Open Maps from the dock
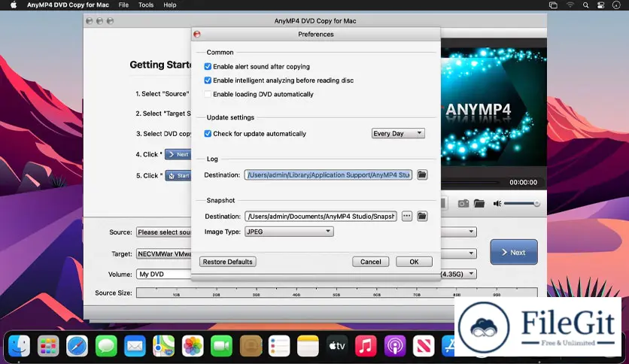Image resolution: width=629 pixels, height=364 pixels. click(164, 345)
